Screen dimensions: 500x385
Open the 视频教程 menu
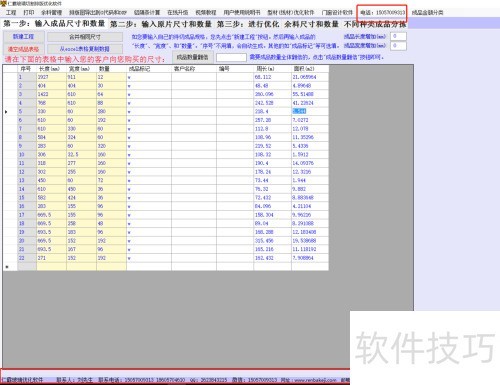pos(206,12)
